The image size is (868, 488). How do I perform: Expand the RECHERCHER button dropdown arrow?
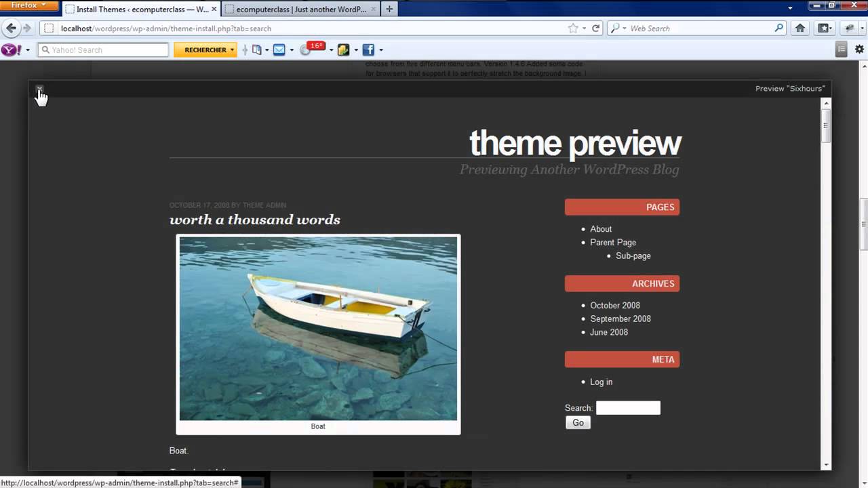point(232,50)
